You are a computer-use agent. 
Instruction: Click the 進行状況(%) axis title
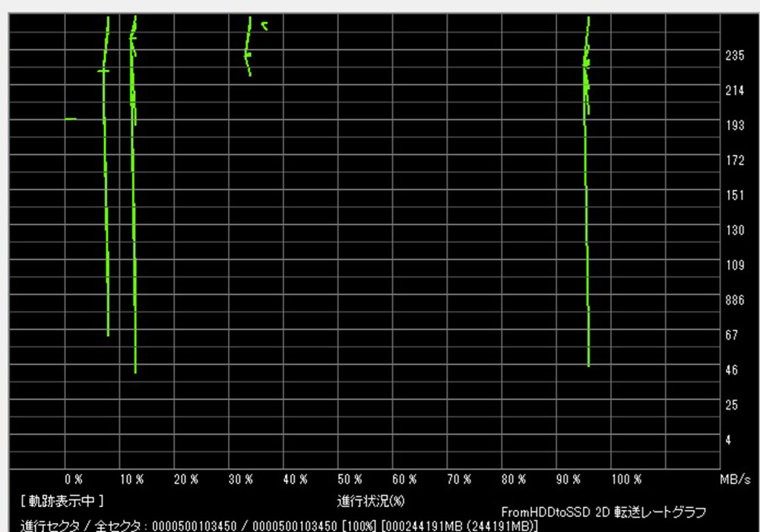(371, 501)
